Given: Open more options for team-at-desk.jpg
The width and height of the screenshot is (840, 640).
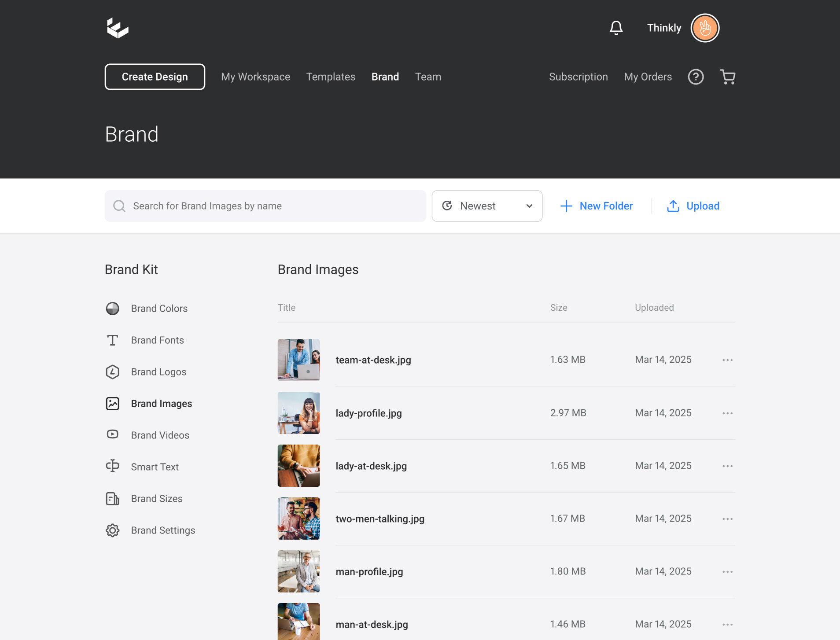Looking at the screenshot, I should pos(727,360).
